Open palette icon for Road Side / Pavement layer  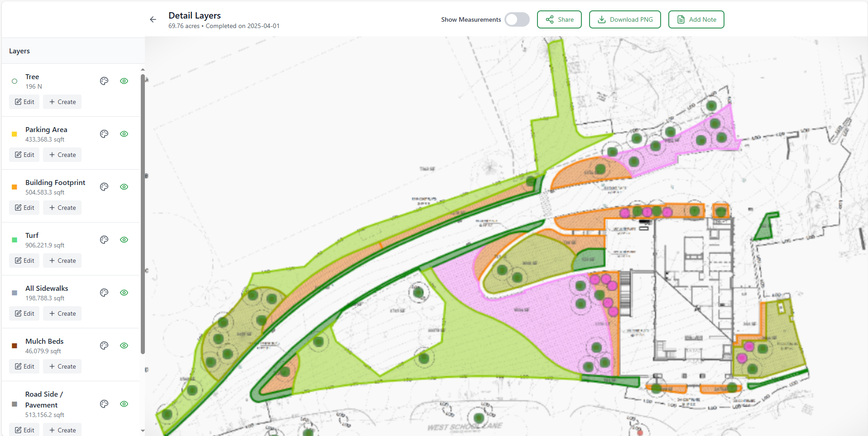[104, 404]
